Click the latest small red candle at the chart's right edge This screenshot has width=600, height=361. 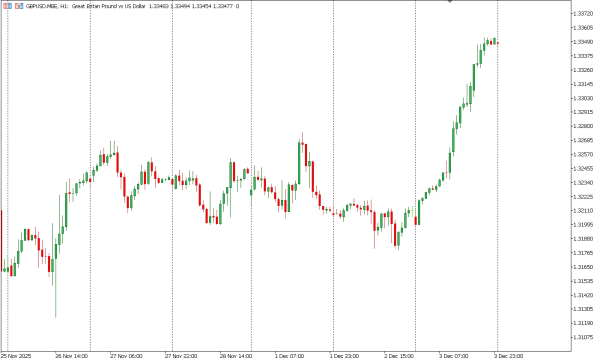(498, 43)
